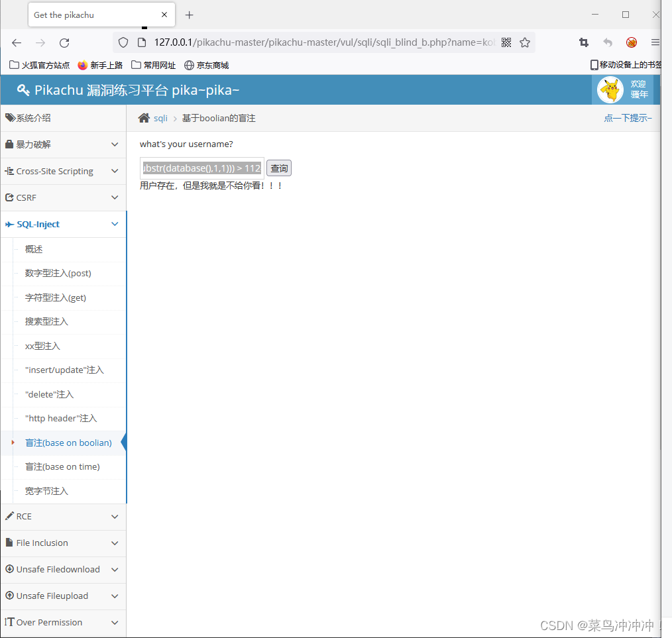Open 搜索型注入 submenu item
The width and height of the screenshot is (672, 638).
point(46,321)
